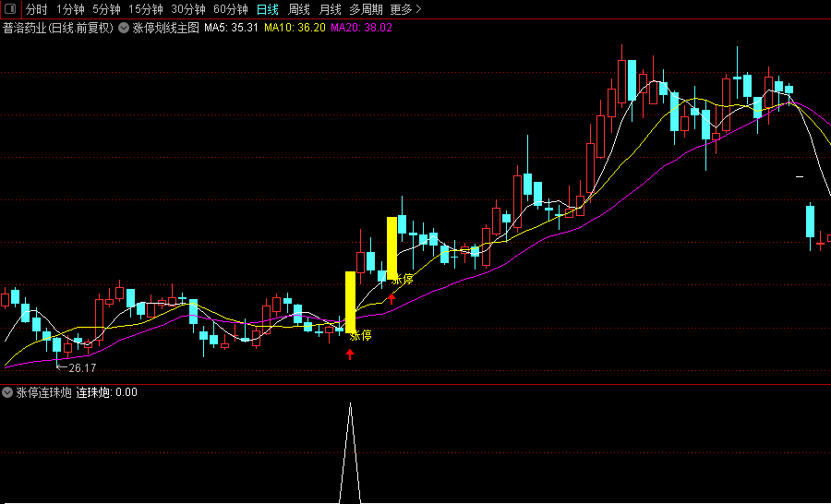831x504 pixels.
Task: Click the first yellow 涨停 candle
Action: click(350, 302)
